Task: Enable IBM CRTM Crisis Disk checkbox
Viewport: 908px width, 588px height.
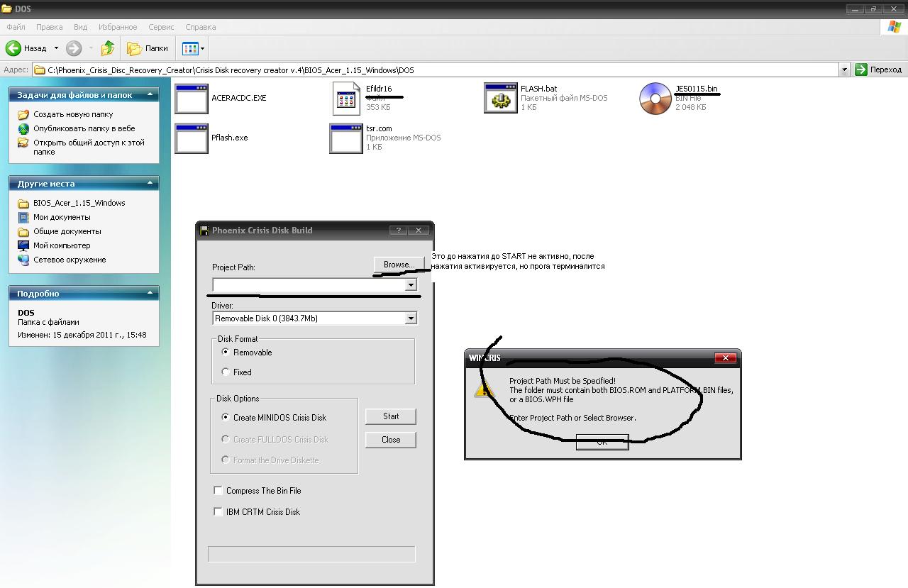Action: [x=218, y=511]
